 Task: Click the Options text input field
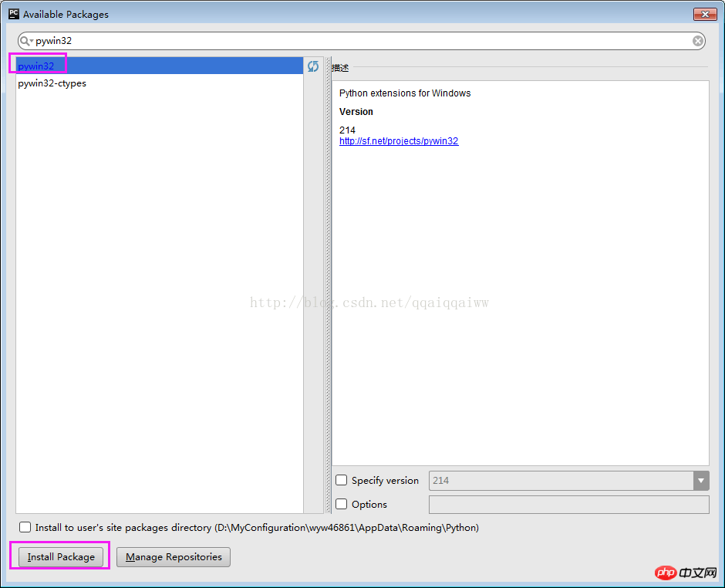pyautogui.click(x=568, y=504)
